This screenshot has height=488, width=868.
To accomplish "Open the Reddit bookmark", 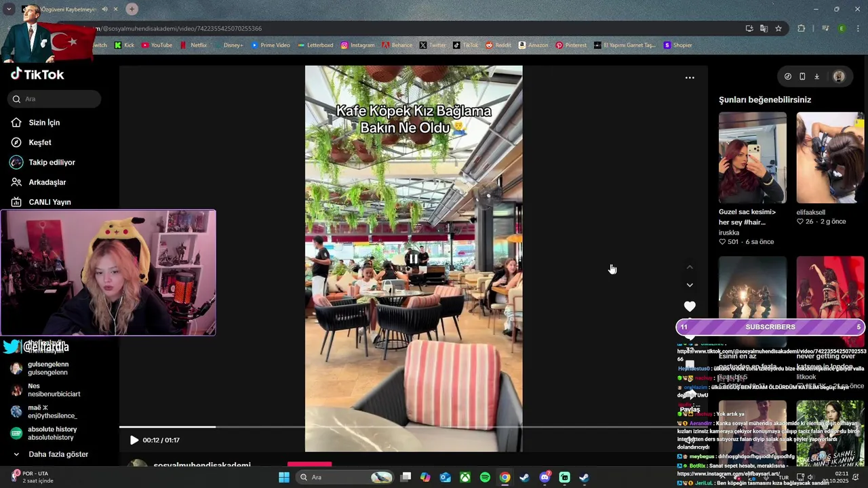I will [498, 45].
